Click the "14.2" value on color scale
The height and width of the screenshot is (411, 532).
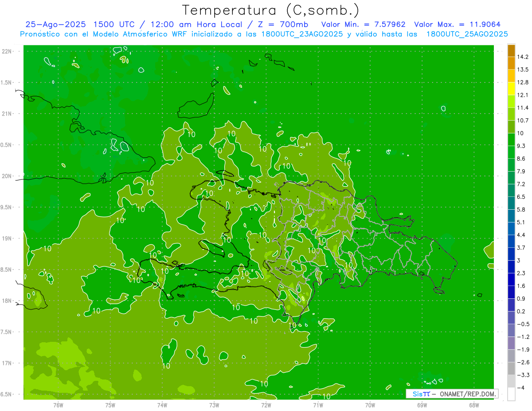(x=523, y=57)
